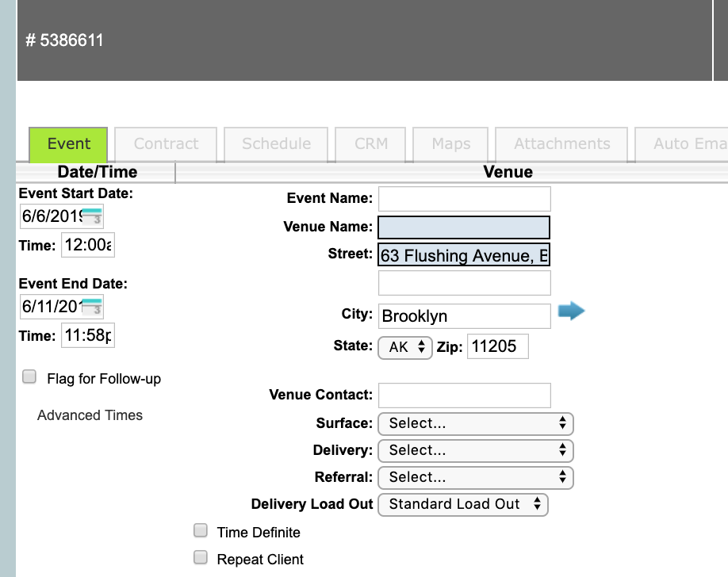Focus the Event Name input field
This screenshot has width=728, height=577.
click(464, 198)
